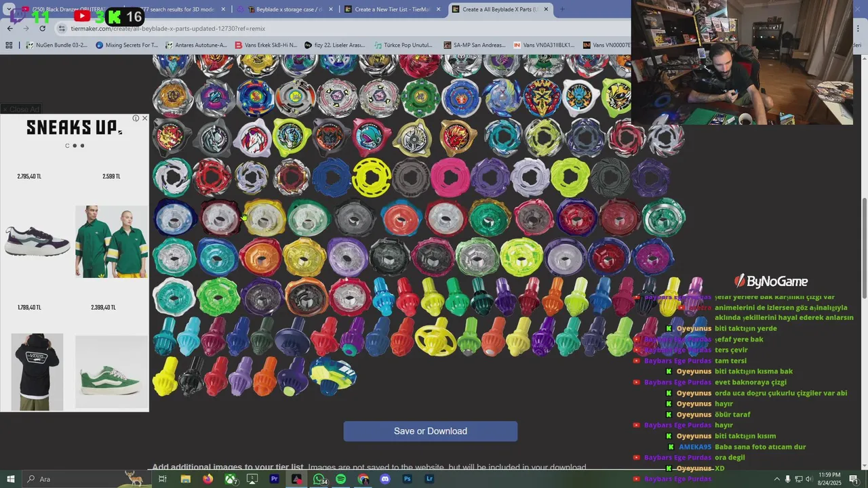
Task: Select the white and purple sneaker ad product
Action: pos(37,242)
